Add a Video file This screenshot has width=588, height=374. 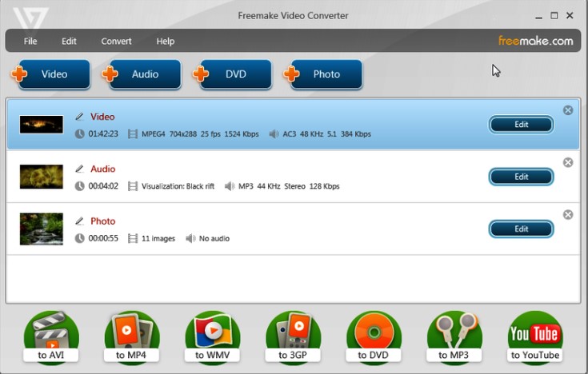(x=51, y=74)
